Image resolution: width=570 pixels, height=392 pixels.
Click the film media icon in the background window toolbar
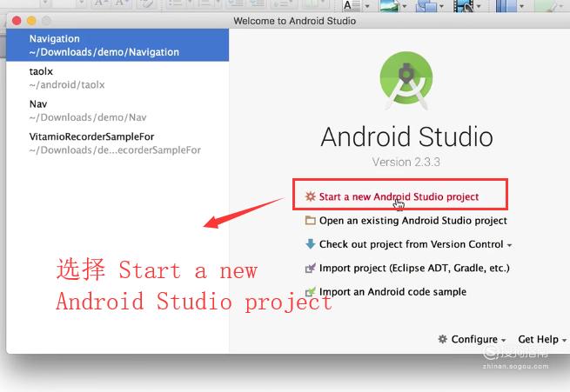point(464,5)
